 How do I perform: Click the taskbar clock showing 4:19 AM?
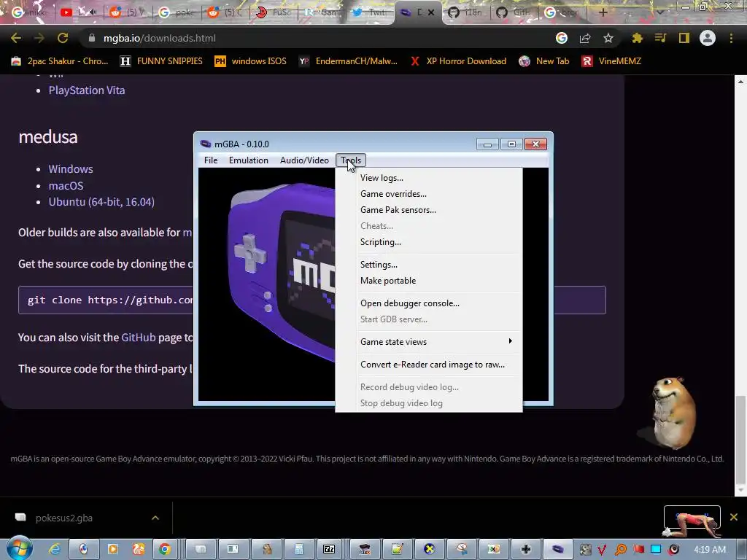[x=710, y=550]
